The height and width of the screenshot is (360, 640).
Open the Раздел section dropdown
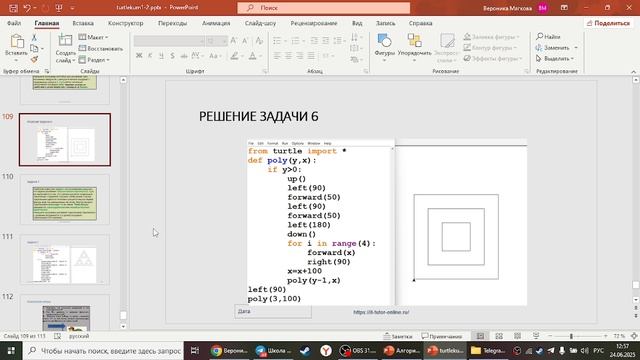pyautogui.click(x=94, y=60)
